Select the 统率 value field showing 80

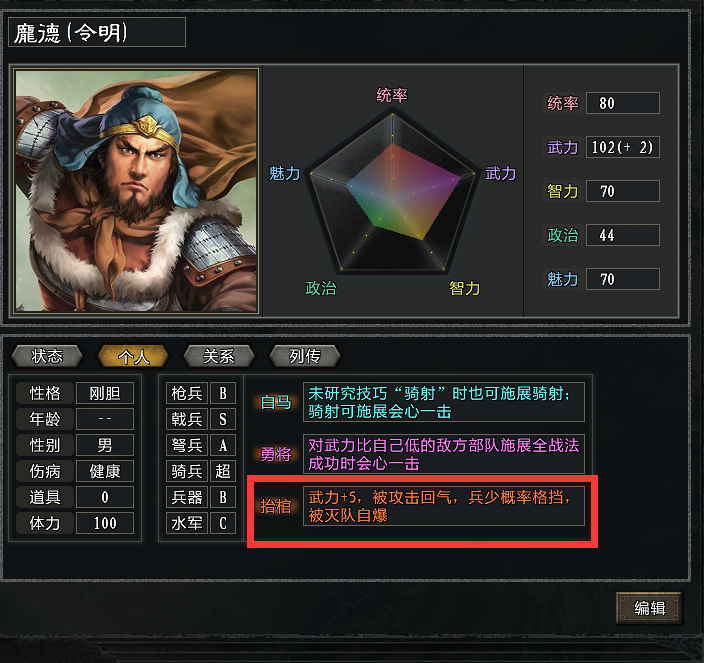point(623,103)
